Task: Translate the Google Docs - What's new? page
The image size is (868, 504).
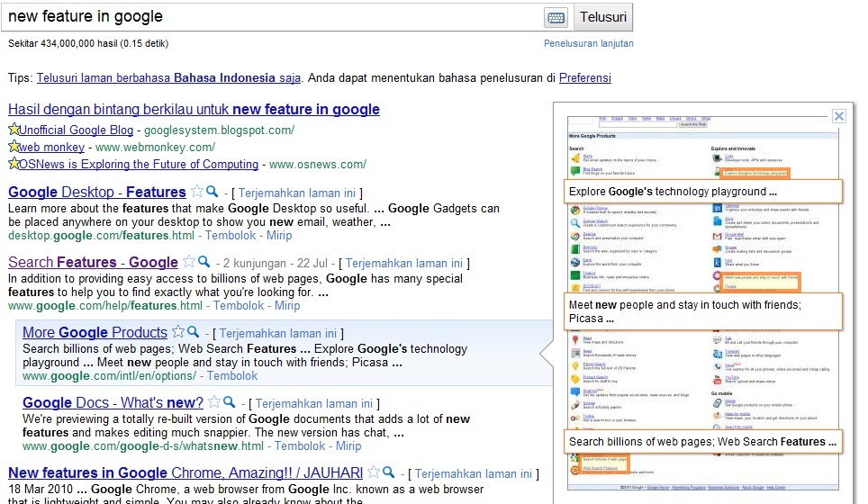Action: click(x=314, y=404)
